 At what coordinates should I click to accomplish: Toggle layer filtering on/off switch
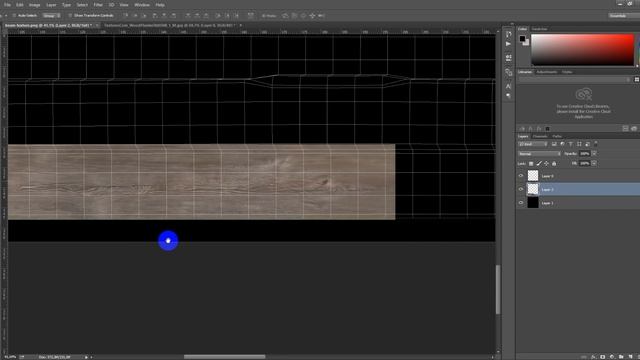pyautogui.click(x=596, y=144)
